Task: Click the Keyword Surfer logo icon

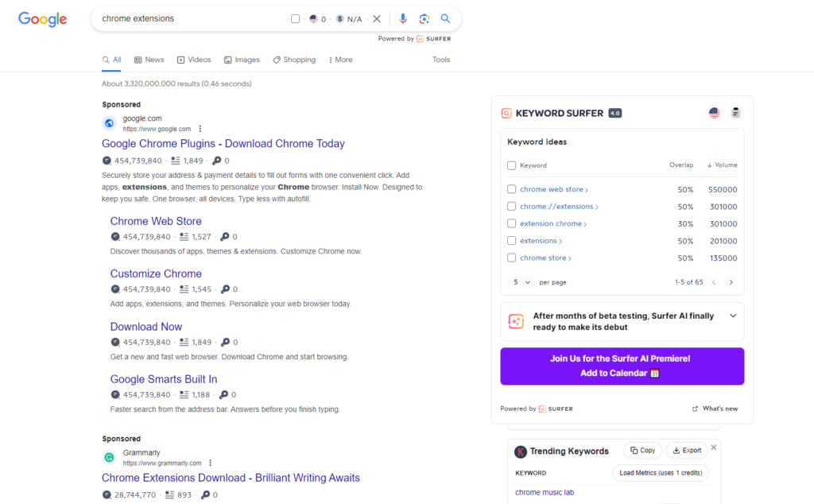Action: point(506,113)
